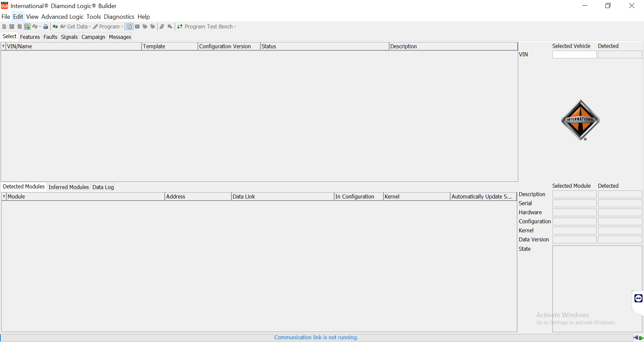Switch to the Select tab
This screenshot has height=342, width=644.
pyautogui.click(x=9, y=36)
